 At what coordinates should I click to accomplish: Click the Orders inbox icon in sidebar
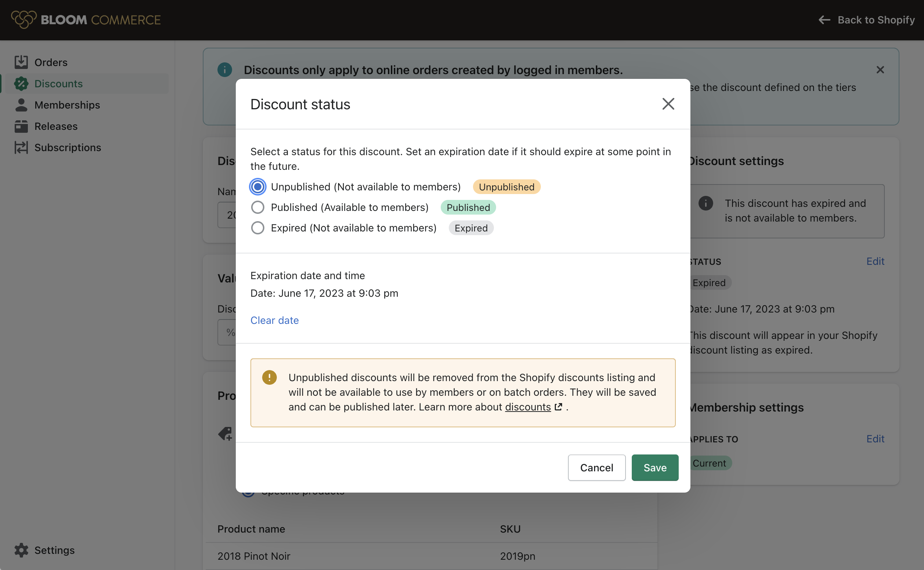(x=21, y=62)
